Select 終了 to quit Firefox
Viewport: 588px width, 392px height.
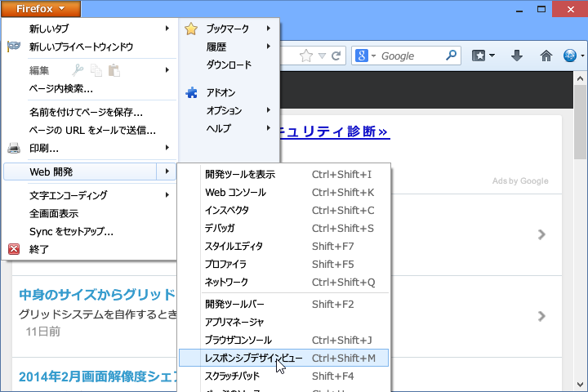click(90, 249)
